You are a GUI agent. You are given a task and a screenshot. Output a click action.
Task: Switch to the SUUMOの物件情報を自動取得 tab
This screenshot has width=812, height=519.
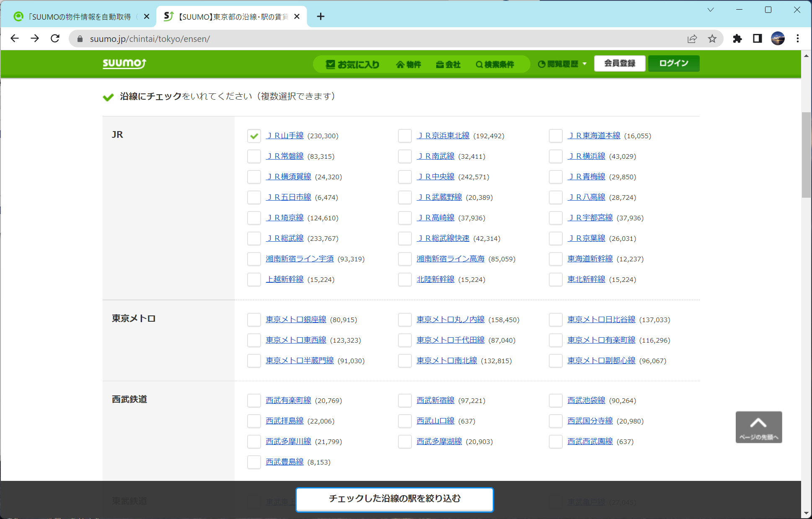79,17
